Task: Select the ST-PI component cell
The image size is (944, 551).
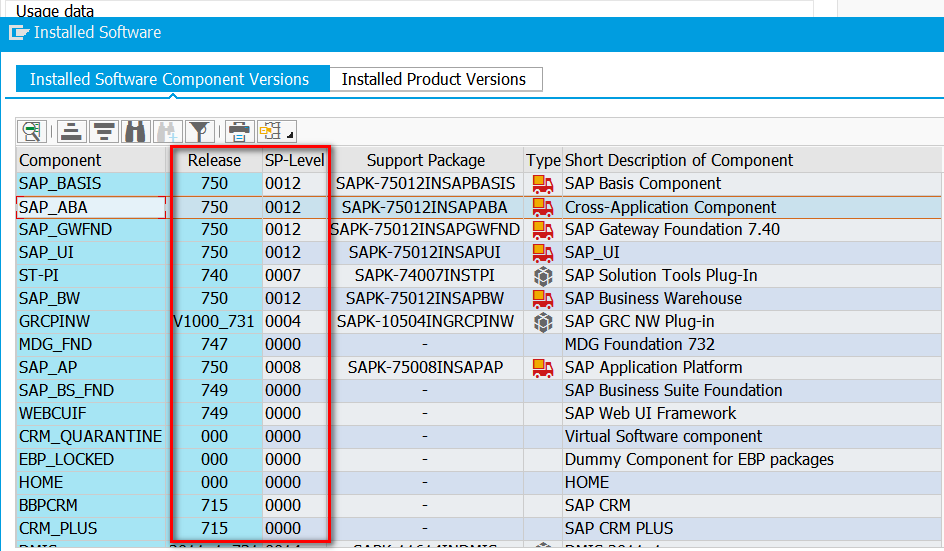Action: coord(92,275)
